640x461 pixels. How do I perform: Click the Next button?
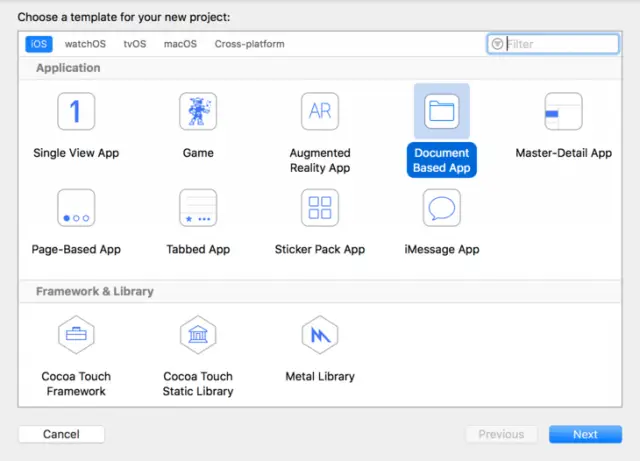(x=585, y=434)
